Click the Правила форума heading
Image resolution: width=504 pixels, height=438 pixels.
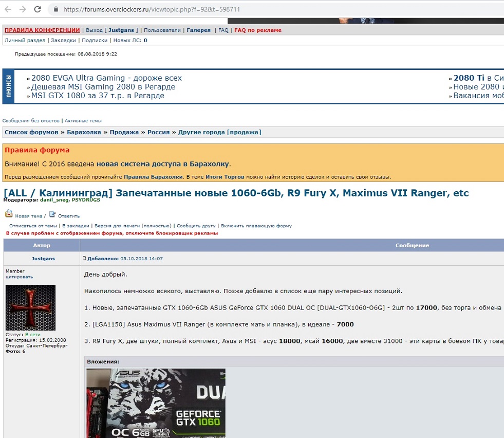point(37,150)
